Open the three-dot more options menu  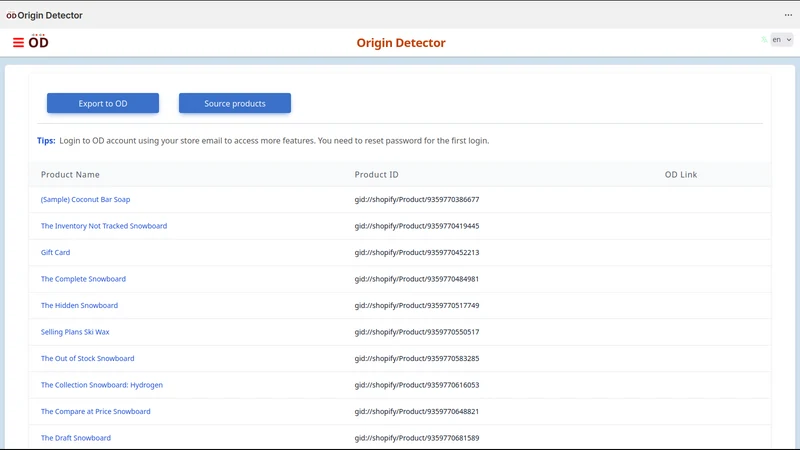[x=788, y=15]
